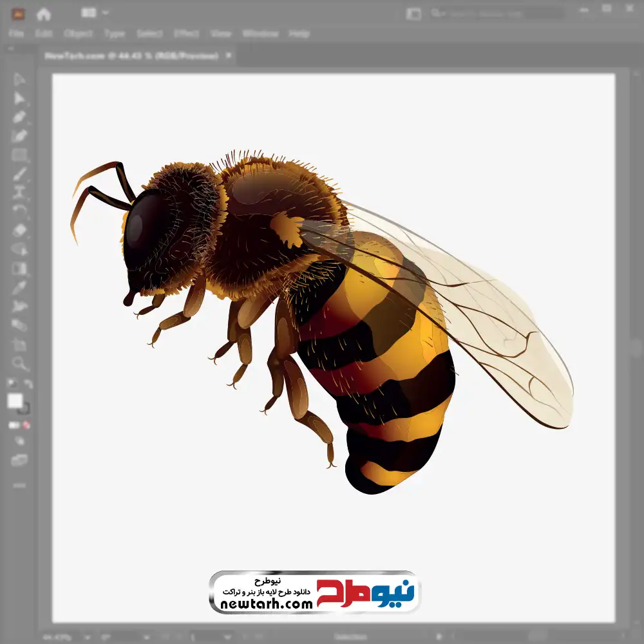Activate the Eraser tool
Screen dimensions: 644x644
pyautogui.click(x=19, y=230)
